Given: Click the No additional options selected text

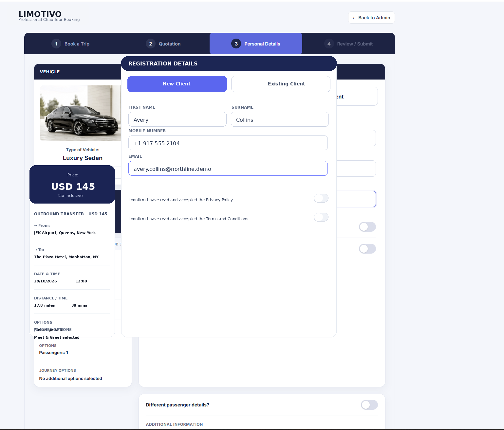Looking at the screenshot, I should point(70,378).
